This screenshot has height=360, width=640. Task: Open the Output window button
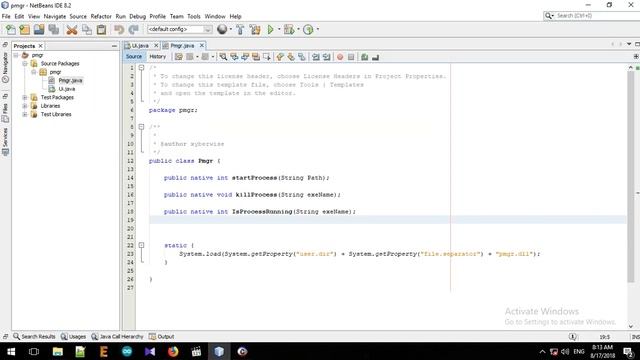point(162,337)
